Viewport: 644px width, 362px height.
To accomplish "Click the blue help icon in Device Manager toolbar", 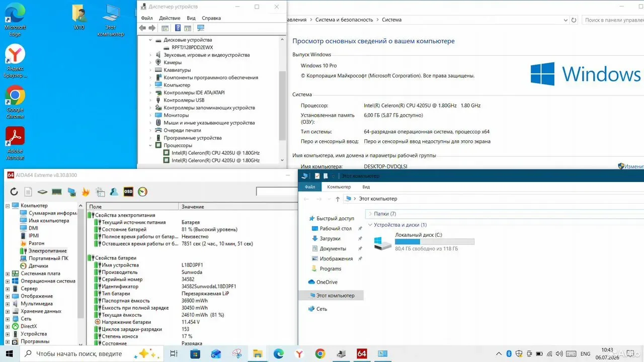I will [x=178, y=28].
